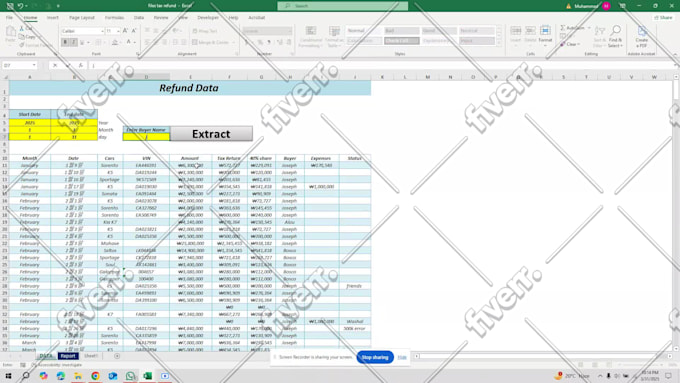Open the Page Layout ribbon tab
The height and width of the screenshot is (383, 680).
pos(82,18)
